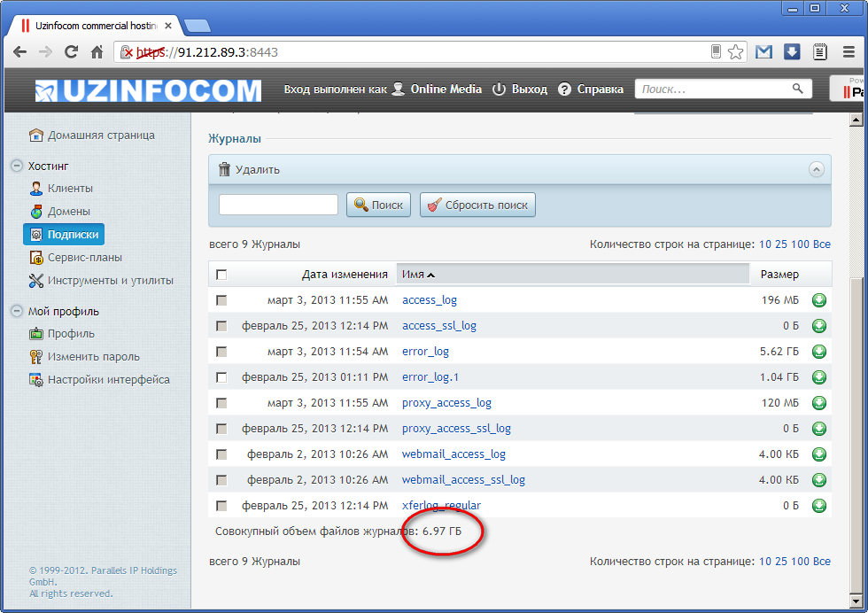Open the notepad extension icon

coord(820,52)
